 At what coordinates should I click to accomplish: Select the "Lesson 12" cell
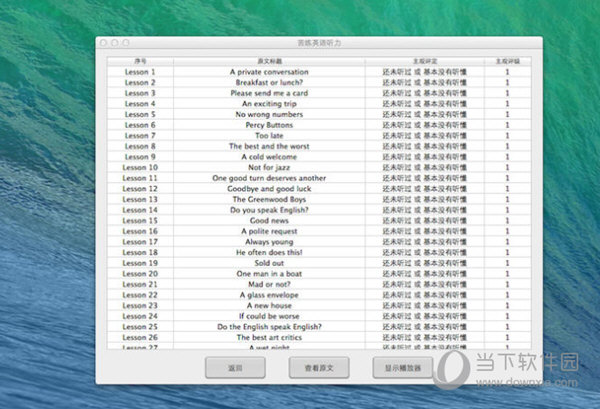(x=140, y=189)
